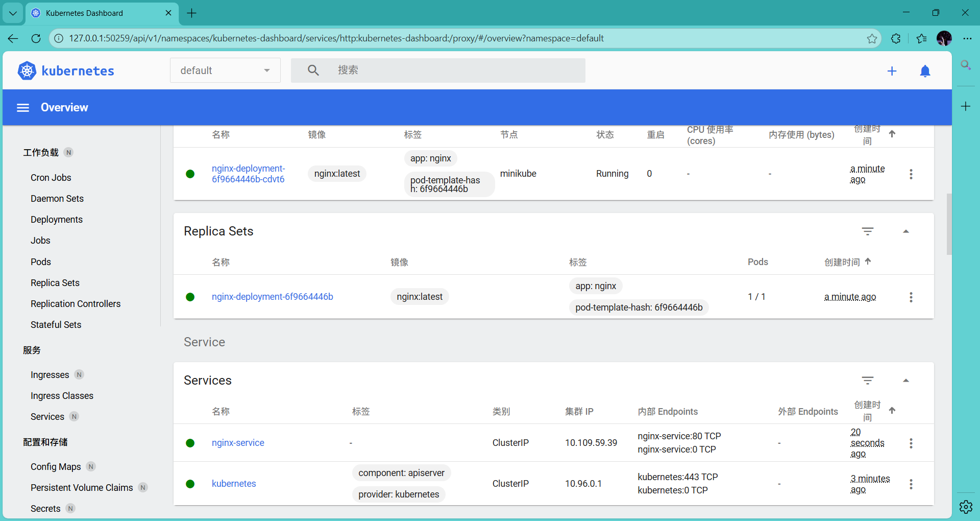Open actions menu for kubernetes service row

pyautogui.click(x=911, y=484)
